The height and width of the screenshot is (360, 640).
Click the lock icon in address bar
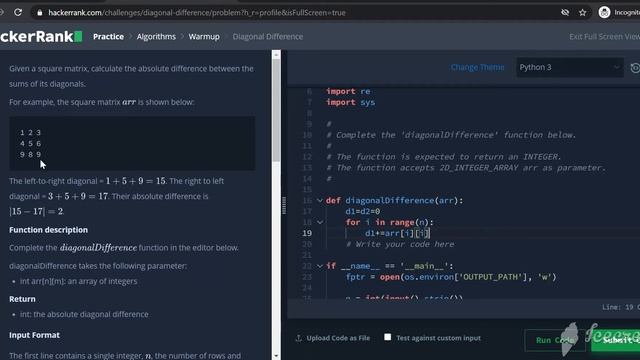[40, 13]
